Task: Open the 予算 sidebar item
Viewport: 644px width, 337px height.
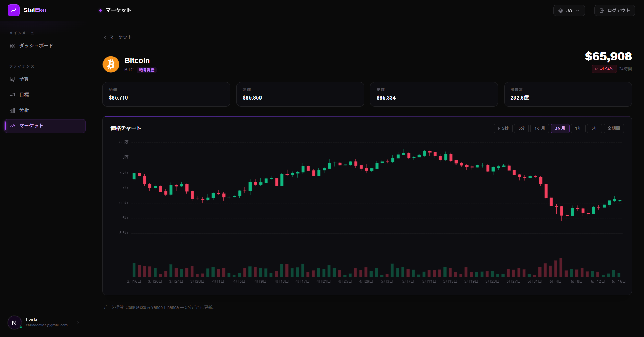Action: tap(45, 79)
